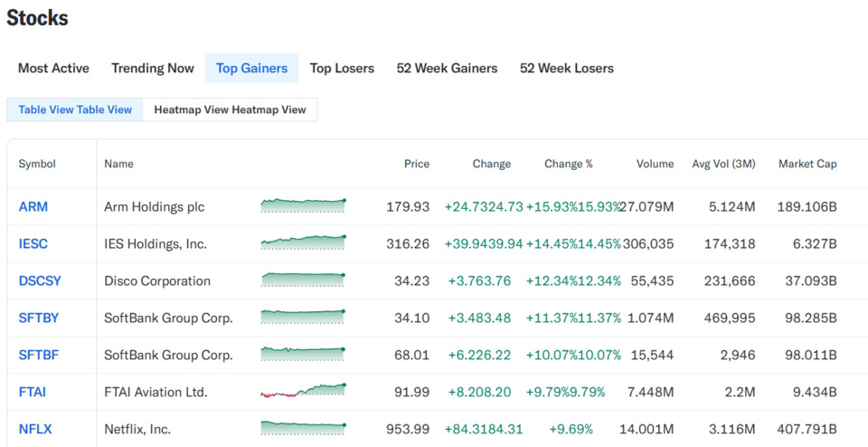Click SFTBF average volume 2,946

[739, 355]
